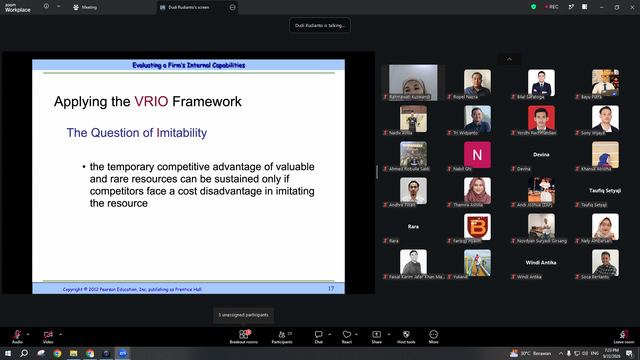Expand share options arrow beside Share

pyautogui.click(x=389, y=334)
